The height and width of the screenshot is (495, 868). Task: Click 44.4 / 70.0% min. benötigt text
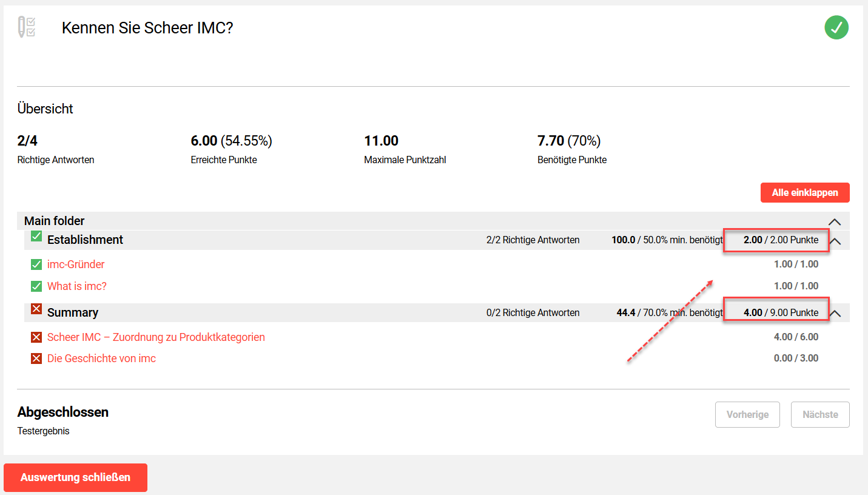pos(670,313)
